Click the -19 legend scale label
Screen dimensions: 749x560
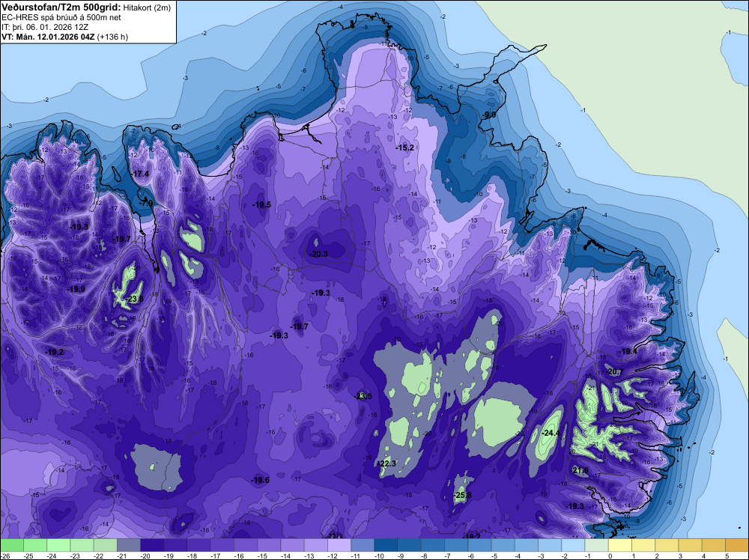pyautogui.click(x=169, y=556)
